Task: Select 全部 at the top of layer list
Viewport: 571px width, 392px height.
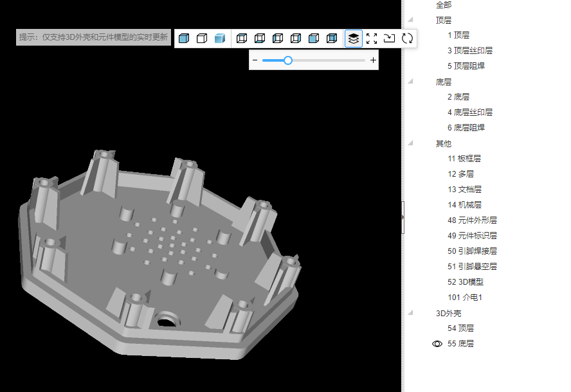Action: [x=444, y=4]
